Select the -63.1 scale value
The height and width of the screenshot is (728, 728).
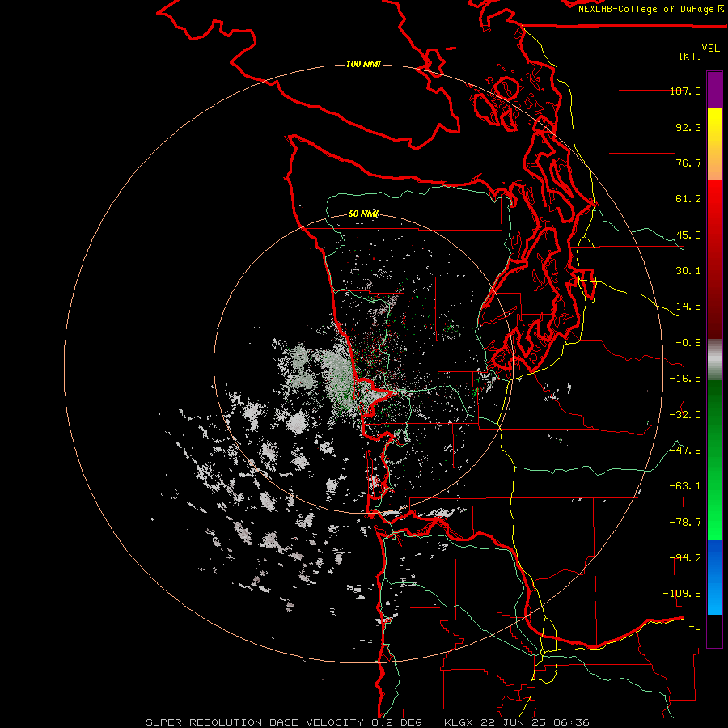(685, 486)
